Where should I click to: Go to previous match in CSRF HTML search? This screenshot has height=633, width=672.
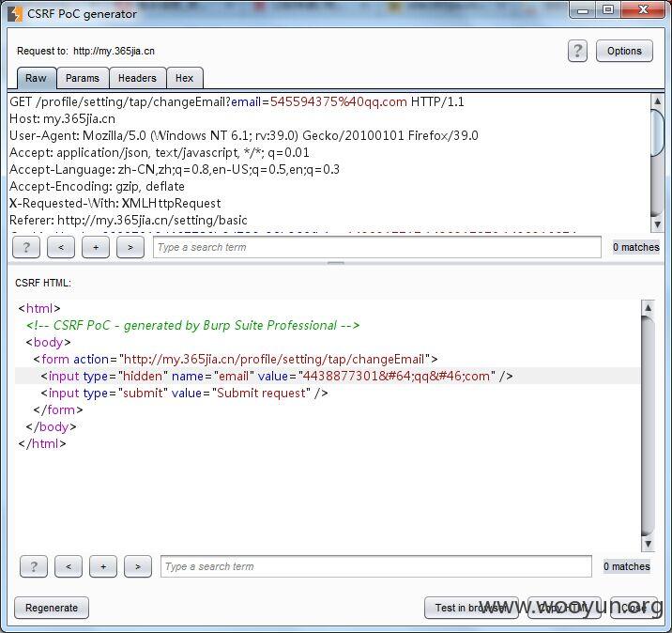(x=69, y=566)
